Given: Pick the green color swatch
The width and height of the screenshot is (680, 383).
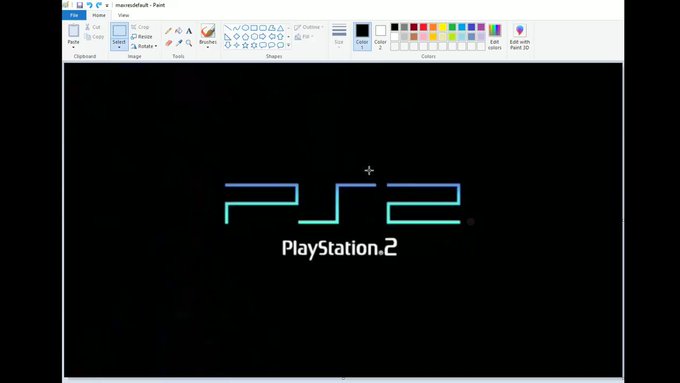Looking at the screenshot, I should coord(452,27).
